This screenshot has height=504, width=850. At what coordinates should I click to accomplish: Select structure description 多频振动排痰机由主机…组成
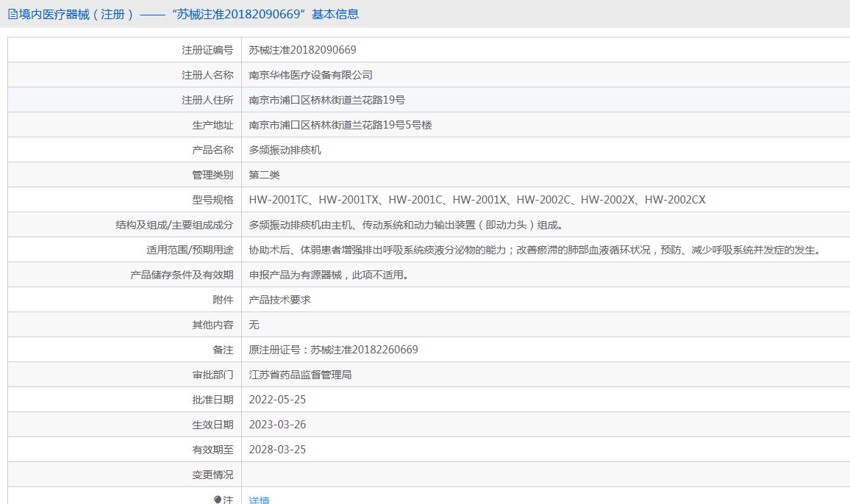click(406, 225)
